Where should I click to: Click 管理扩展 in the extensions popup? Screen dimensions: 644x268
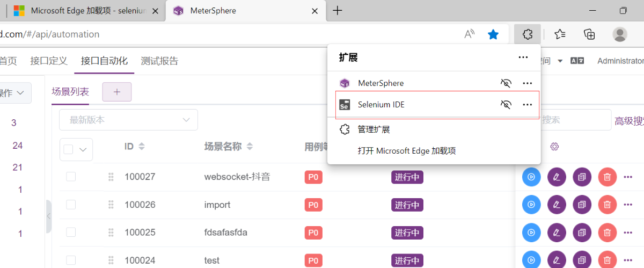pyautogui.click(x=374, y=129)
